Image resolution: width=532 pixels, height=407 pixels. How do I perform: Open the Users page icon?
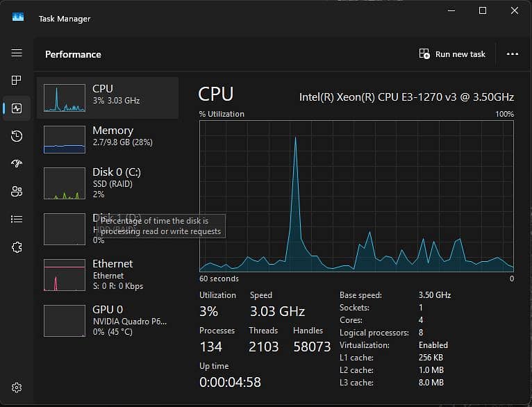(x=17, y=191)
